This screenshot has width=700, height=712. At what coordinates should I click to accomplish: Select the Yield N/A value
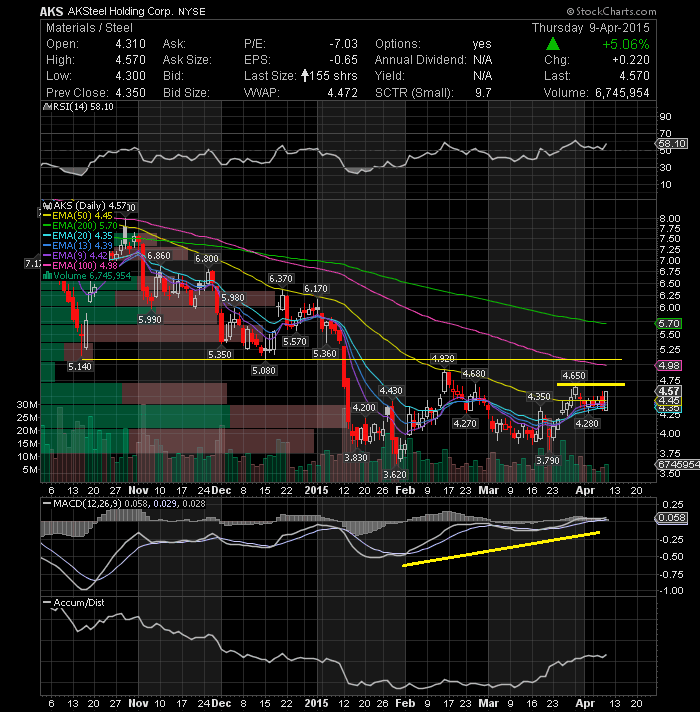[x=482, y=75]
